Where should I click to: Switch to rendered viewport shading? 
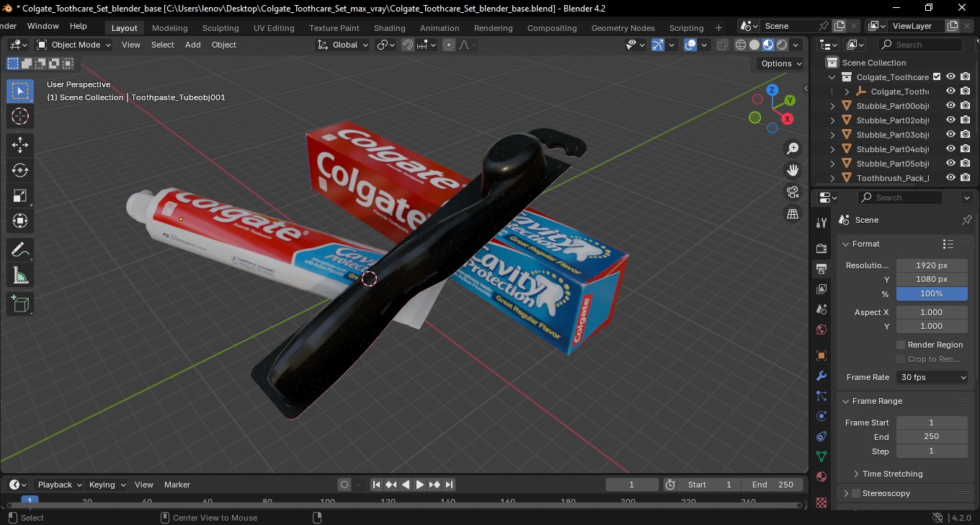(x=782, y=45)
